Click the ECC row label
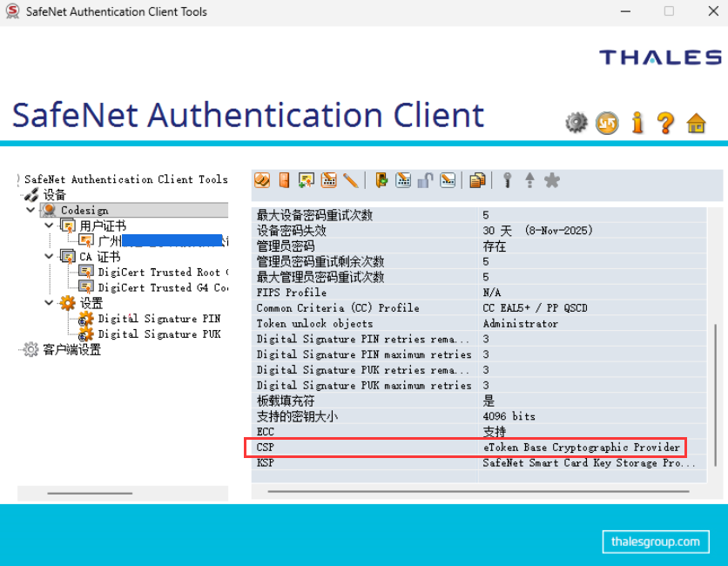 [265, 432]
